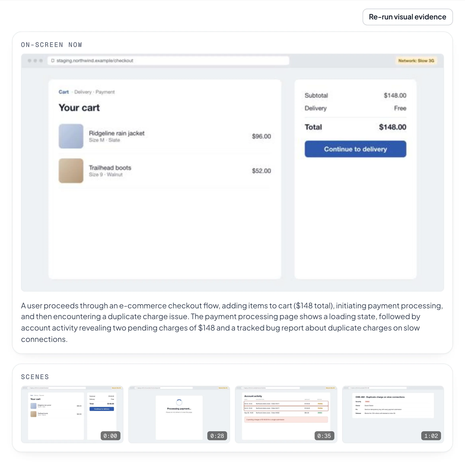Open the 0:28 Processing payment scene
Viewport: 465px width, 476px height.
[179, 414]
